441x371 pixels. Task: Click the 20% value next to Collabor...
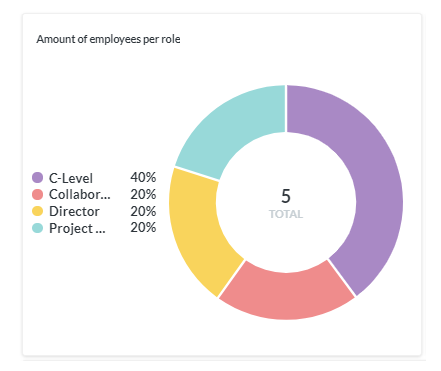[x=143, y=194]
